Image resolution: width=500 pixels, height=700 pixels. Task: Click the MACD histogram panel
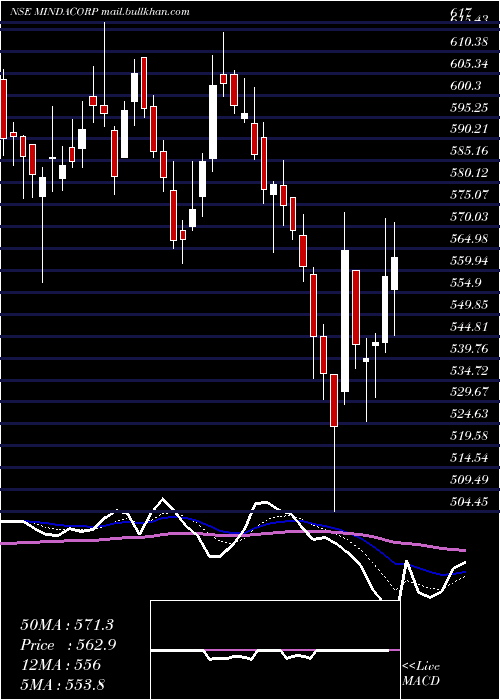click(x=275, y=650)
